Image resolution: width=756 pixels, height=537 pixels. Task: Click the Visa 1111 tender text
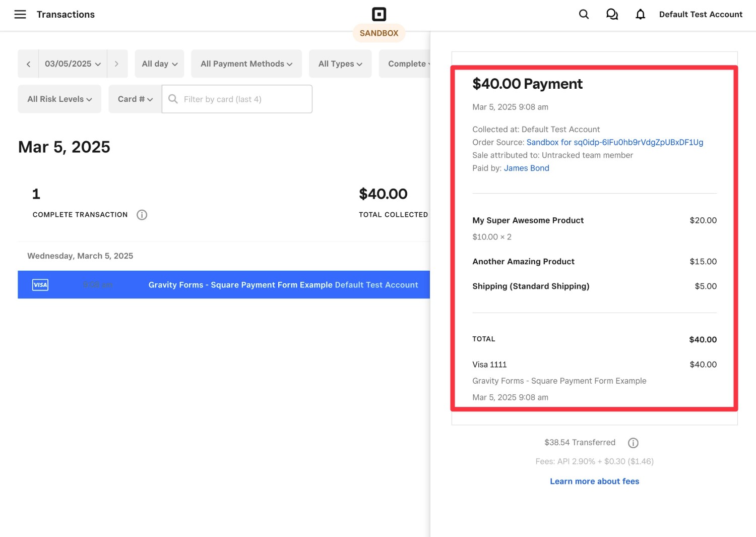click(x=489, y=365)
